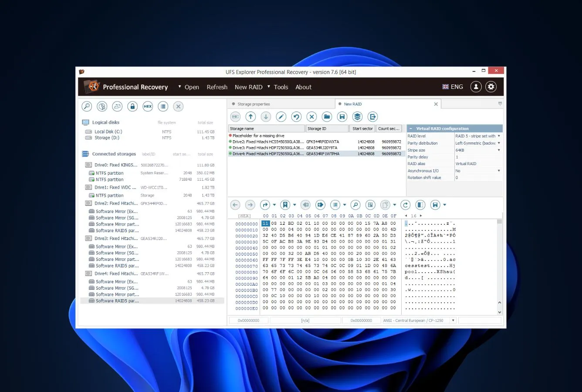Click the move component up arrow icon
Screen dimensions: 582x392
tap(250, 117)
